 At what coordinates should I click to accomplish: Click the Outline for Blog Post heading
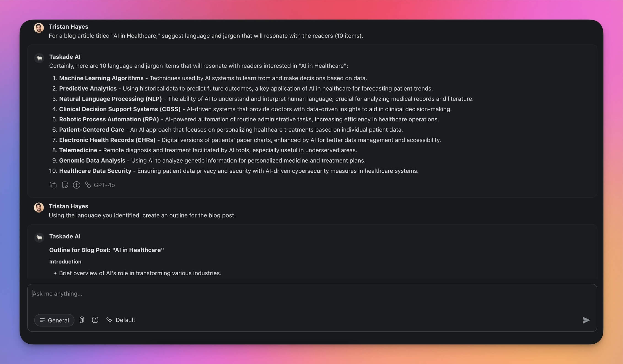106,250
